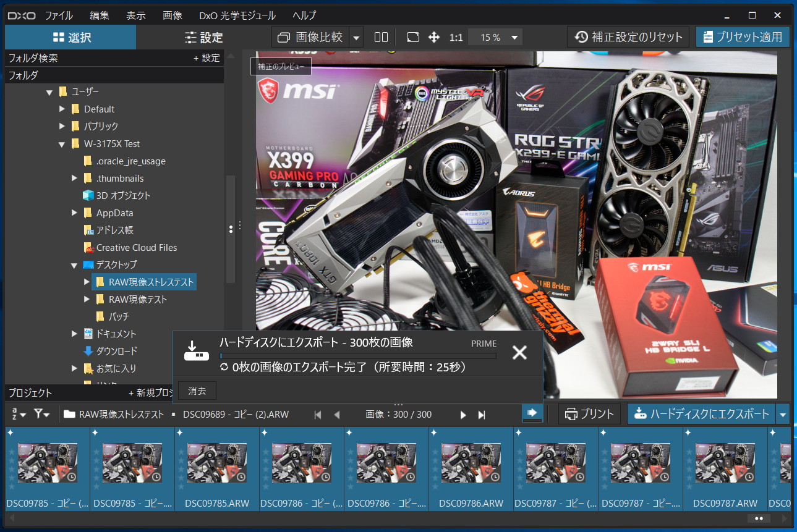The width and height of the screenshot is (797, 532).
Task: Click the folder search 設定 link
Action: point(207,58)
